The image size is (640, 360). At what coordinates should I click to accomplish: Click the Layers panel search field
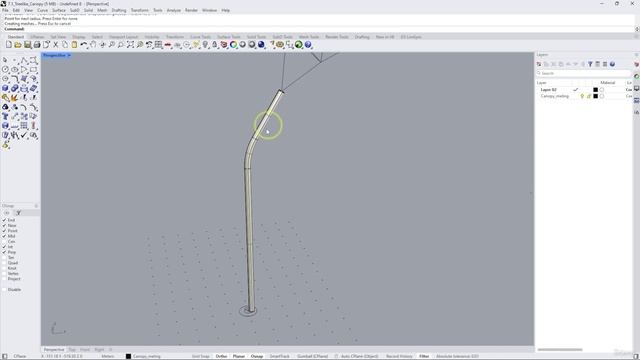[584, 73]
